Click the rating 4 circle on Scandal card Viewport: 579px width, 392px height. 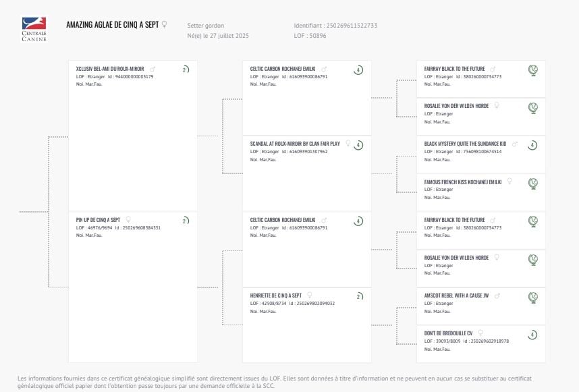coord(358,145)
